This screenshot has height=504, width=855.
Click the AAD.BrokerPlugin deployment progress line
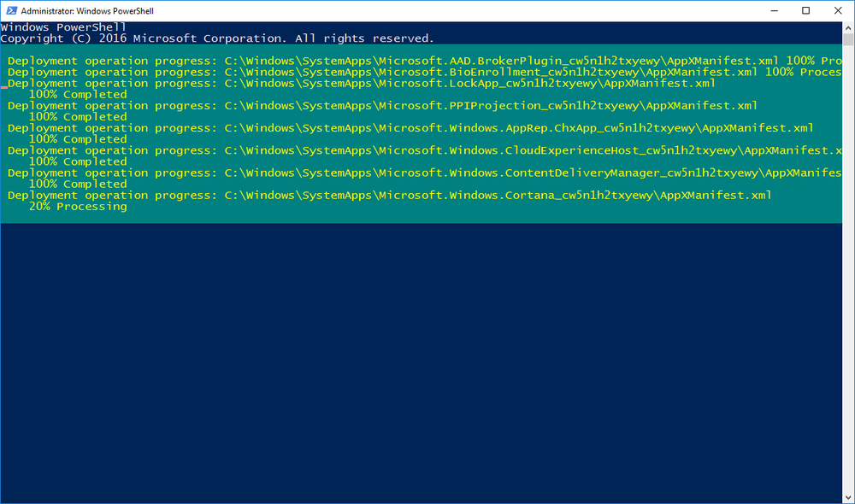pyautogui.click(x=424, y=61)
